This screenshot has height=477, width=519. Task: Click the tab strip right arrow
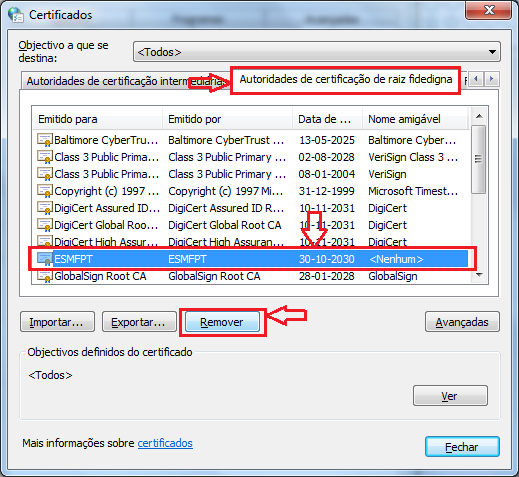point(491,79)
